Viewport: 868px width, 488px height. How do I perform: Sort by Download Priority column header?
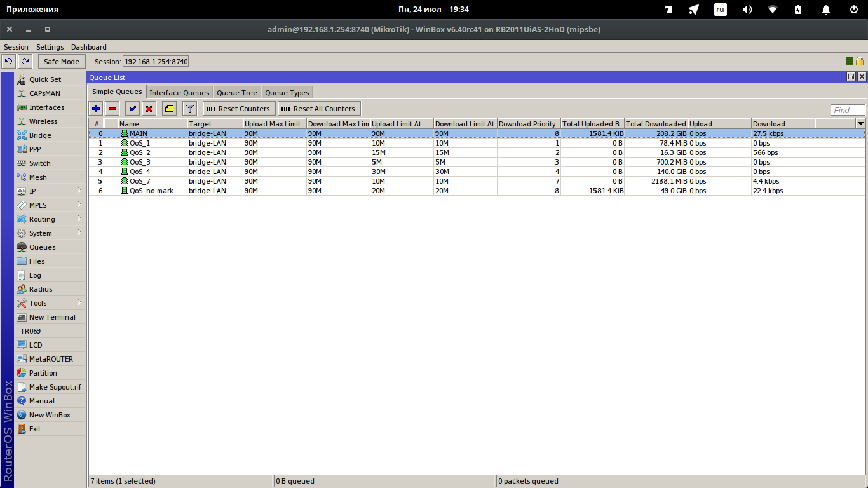pos(529,123)
